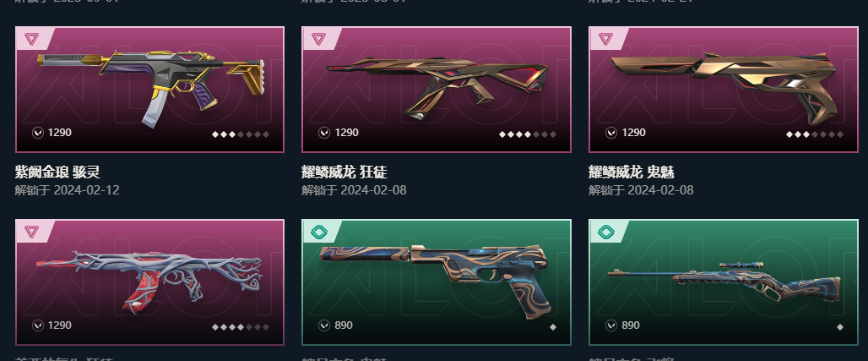Open the gold and purple 骇灵 SMG skin image
Viewport: 868px width, 361px height.
click(150, 87)
